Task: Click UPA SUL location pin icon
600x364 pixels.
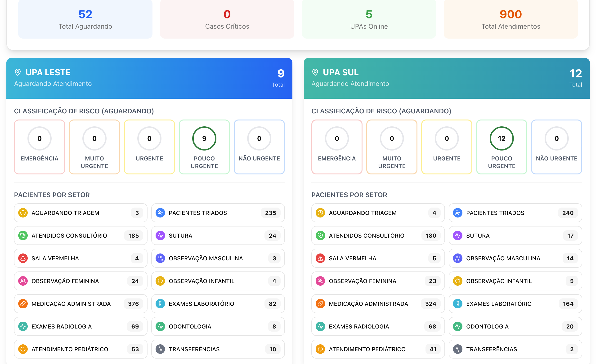Action: 315,72
